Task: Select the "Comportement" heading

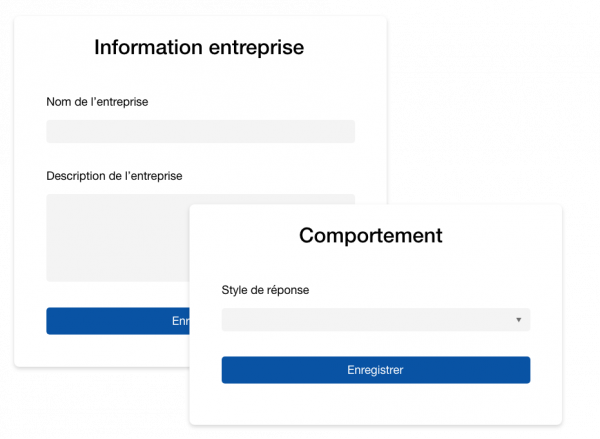Action: pyautogui.click(x=370, y=236)
